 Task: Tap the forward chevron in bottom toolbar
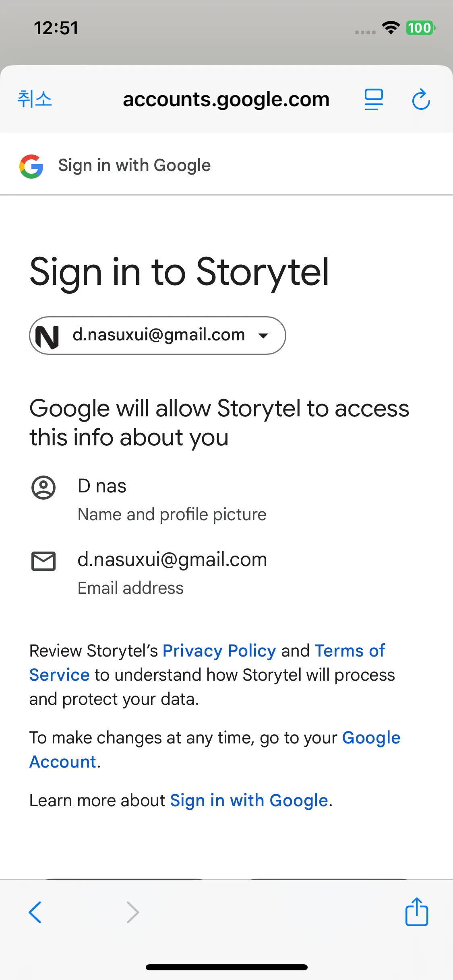point(133,912)
